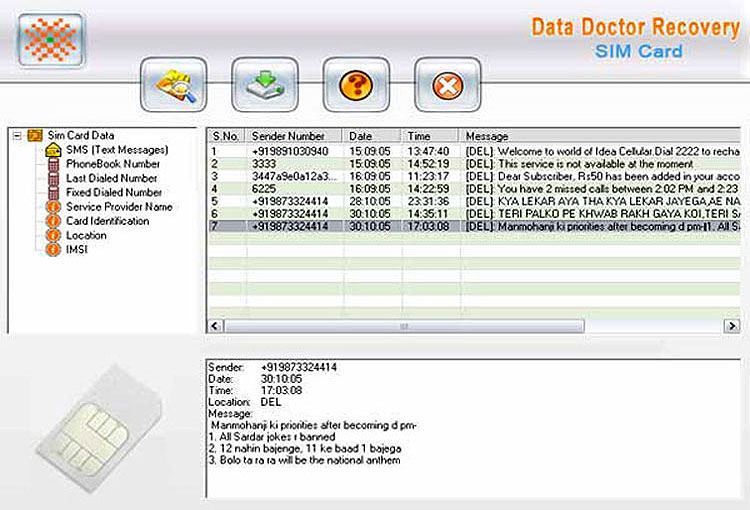The height and width of the screenshot is (510, 750).
Task: Click the Card Identification icon
Action: (x=53, y=222)
